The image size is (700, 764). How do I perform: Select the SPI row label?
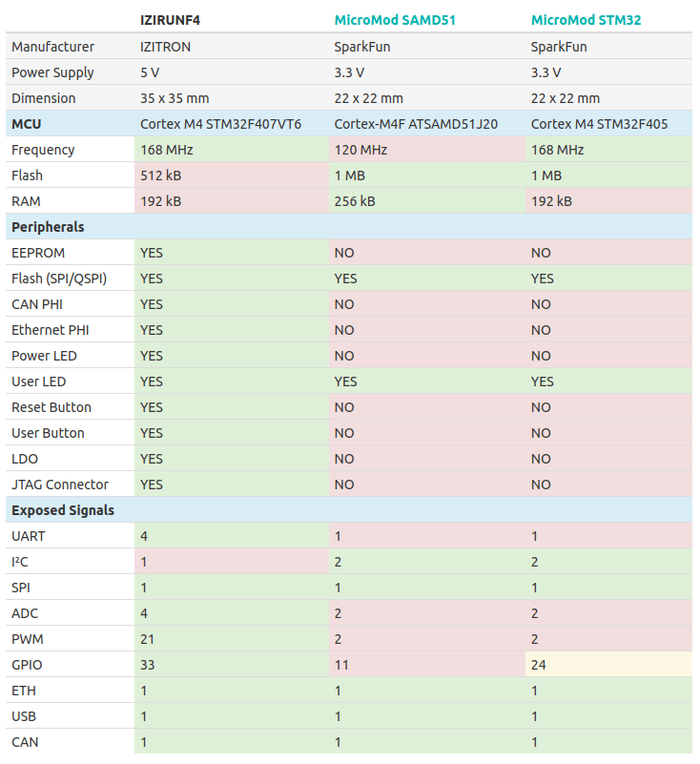click(20, 588)
